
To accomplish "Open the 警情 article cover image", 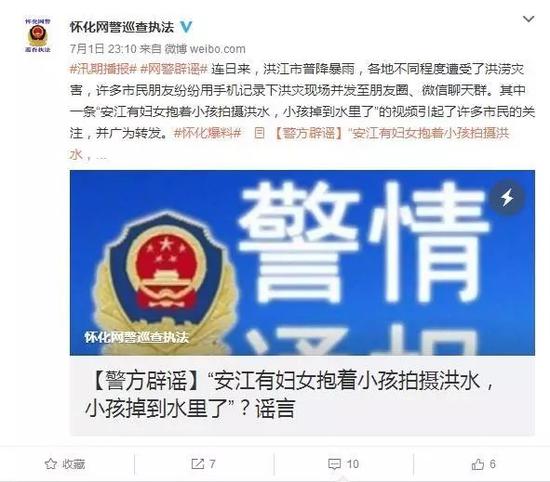I will point(302,263).
